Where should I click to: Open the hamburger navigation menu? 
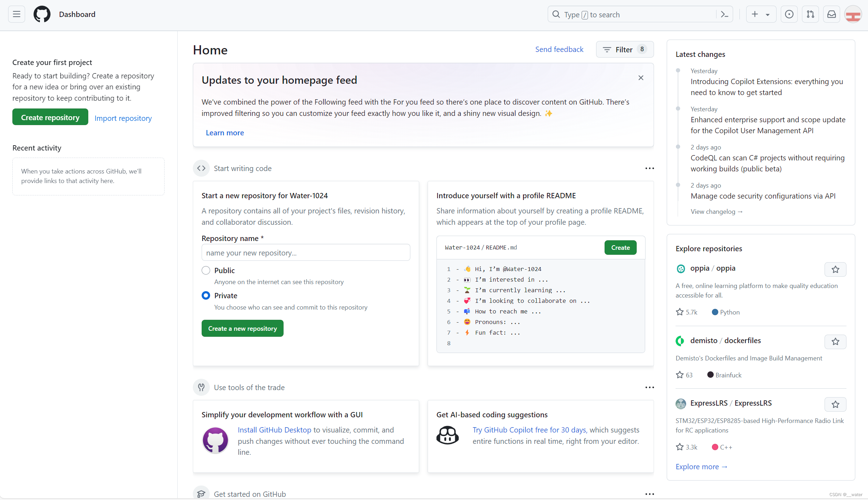coord(17,14)
